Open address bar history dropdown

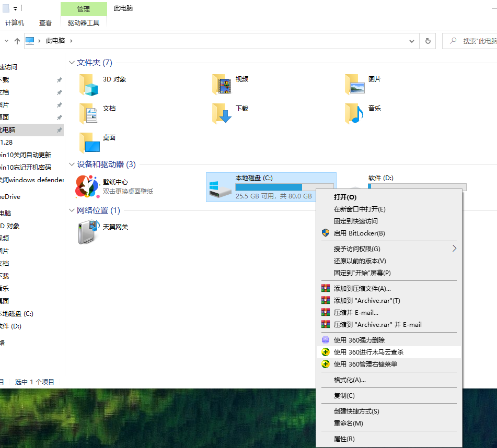(x=412, y=41)
